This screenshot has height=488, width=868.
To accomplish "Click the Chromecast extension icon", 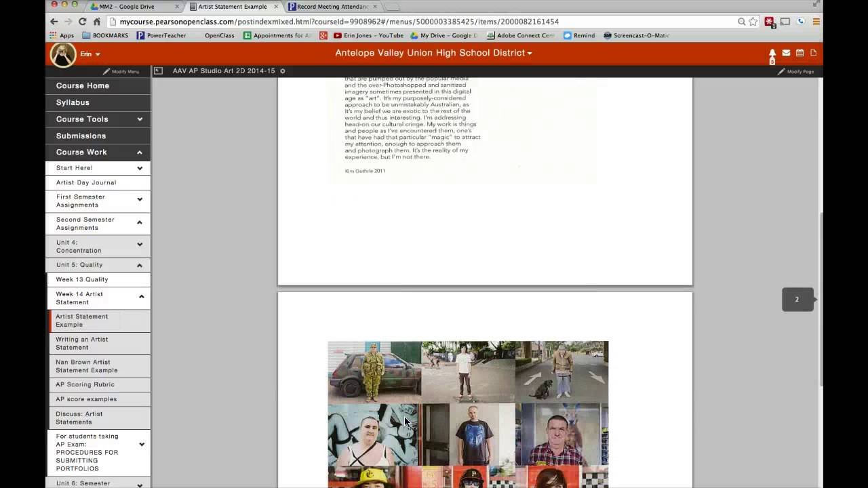I will [x=785, y=22].
